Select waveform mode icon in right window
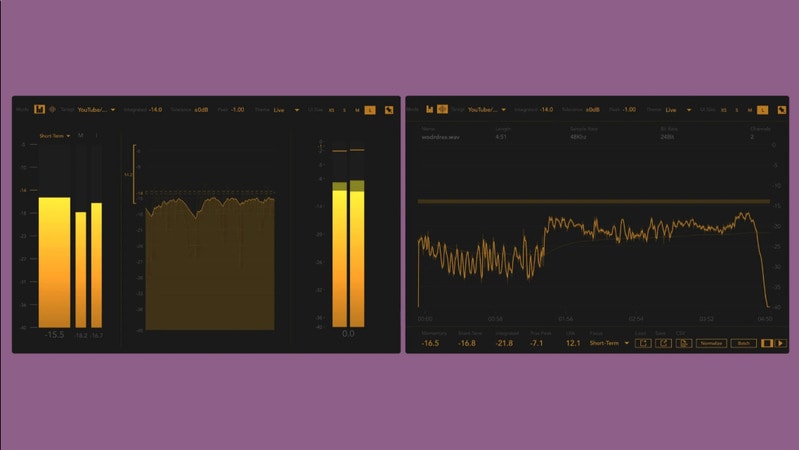 [x=442, y=109]
